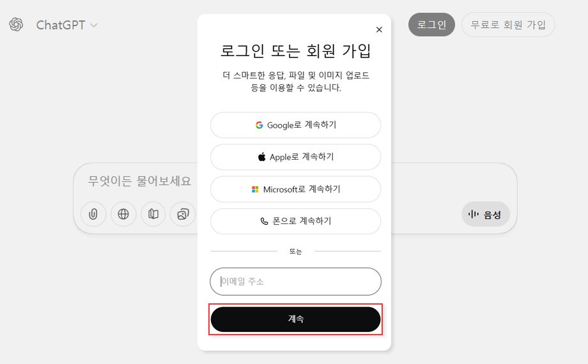Click the globe web search icon
Viewport: 588px width, 364px height.
(123, 214)
